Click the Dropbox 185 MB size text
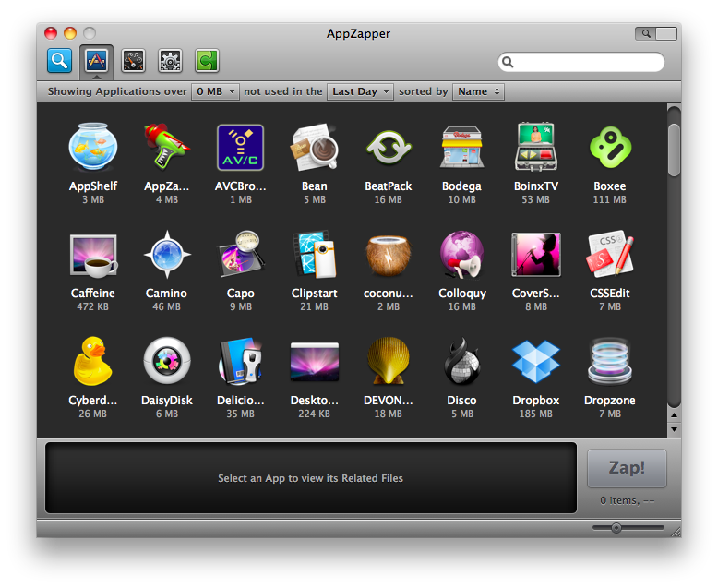The height and width of the screenshot is (588, 718). [x=536, y=414]
